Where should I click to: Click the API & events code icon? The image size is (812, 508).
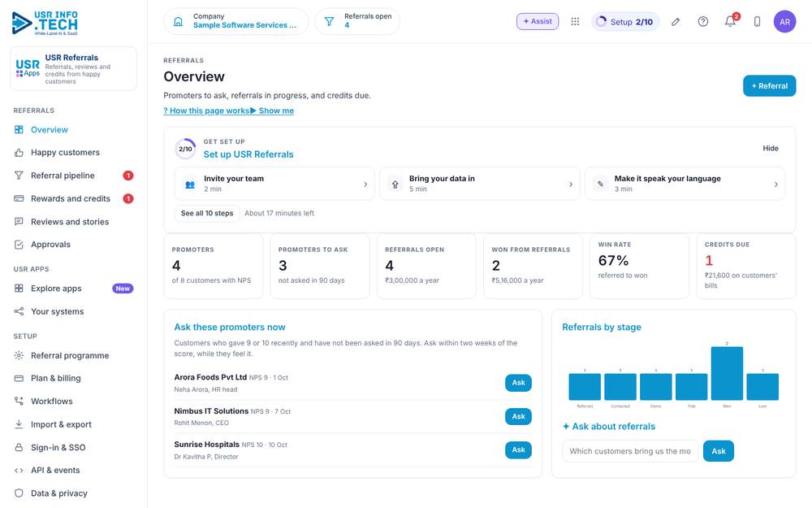click(x=19, y=470)
